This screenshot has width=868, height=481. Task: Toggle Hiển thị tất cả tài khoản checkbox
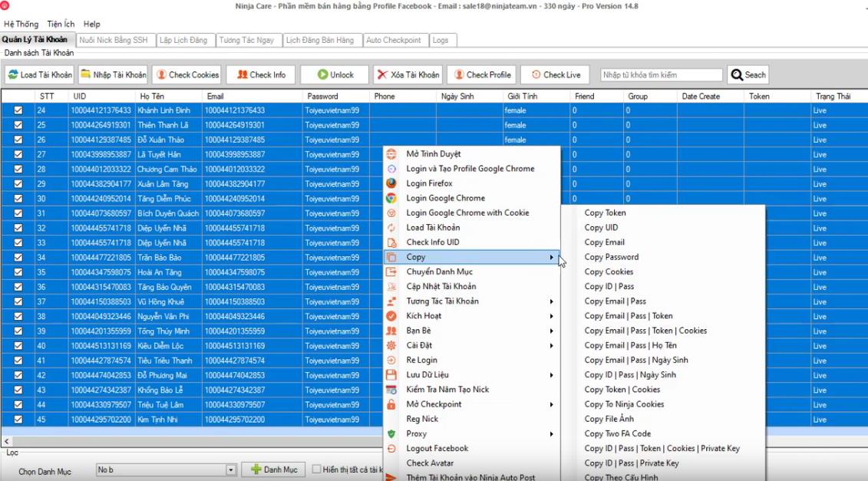click(x=317, y=469)
